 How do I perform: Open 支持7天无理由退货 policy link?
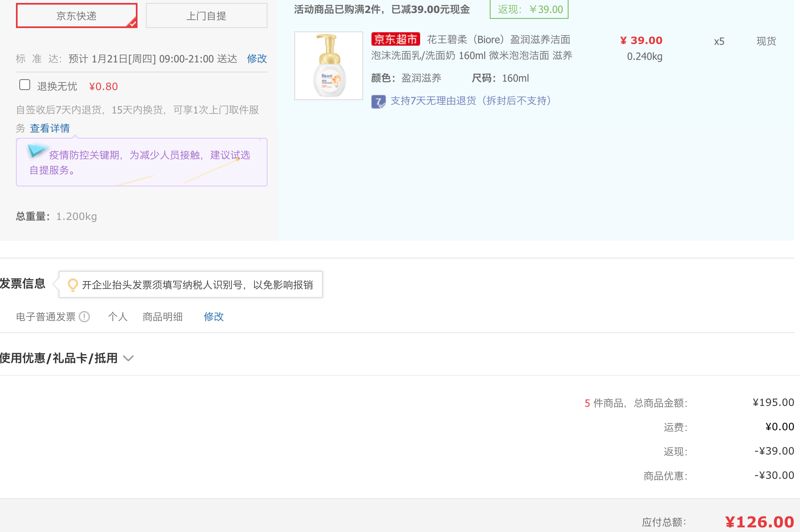pos(470,101)
